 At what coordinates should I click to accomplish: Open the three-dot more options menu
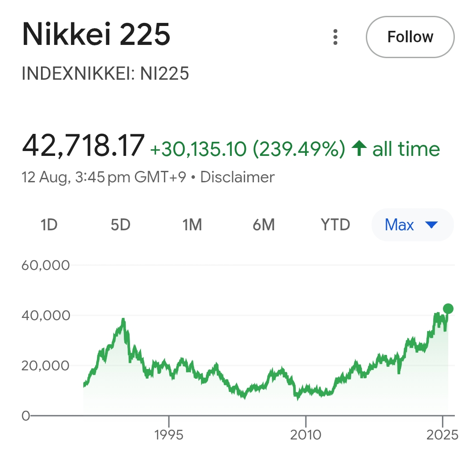coord(335,37)
